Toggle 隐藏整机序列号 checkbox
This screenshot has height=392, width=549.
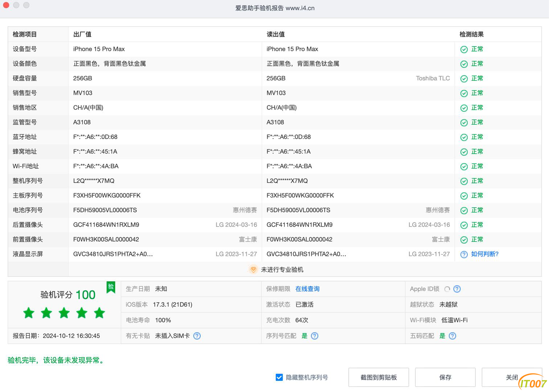coord(279,377)
